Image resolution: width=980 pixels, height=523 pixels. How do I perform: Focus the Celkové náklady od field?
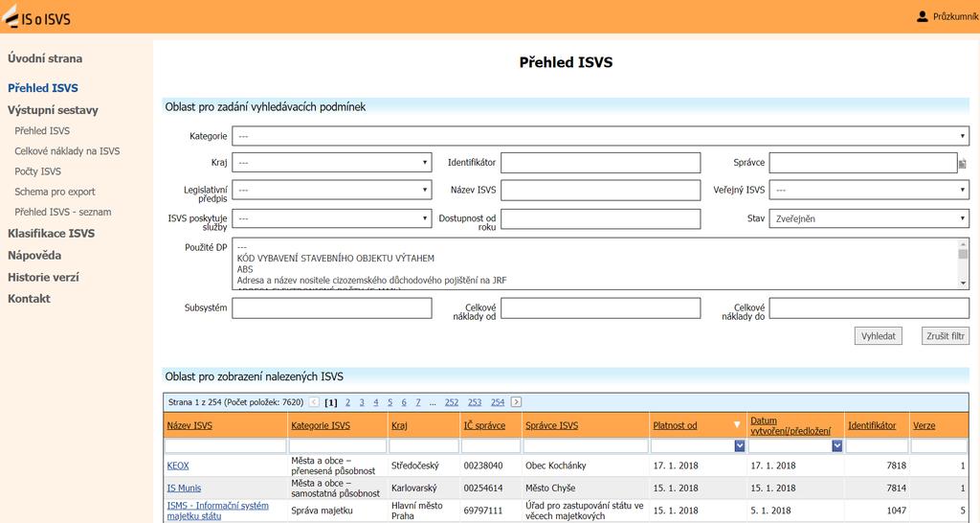[601, 307]
